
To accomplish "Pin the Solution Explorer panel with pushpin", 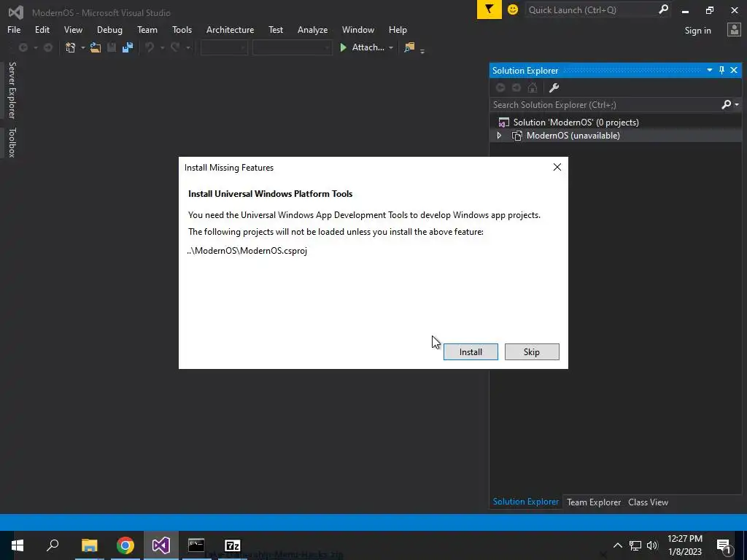I will (x=721, y=71).
